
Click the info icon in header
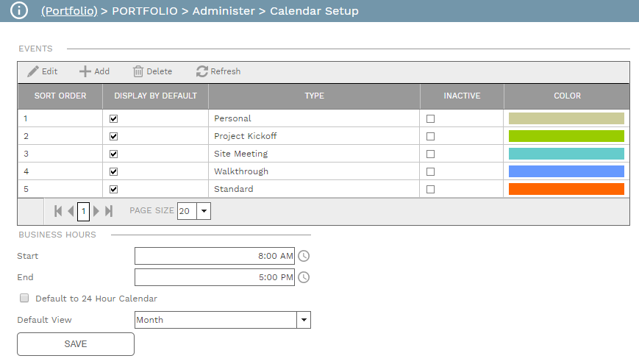18,11
